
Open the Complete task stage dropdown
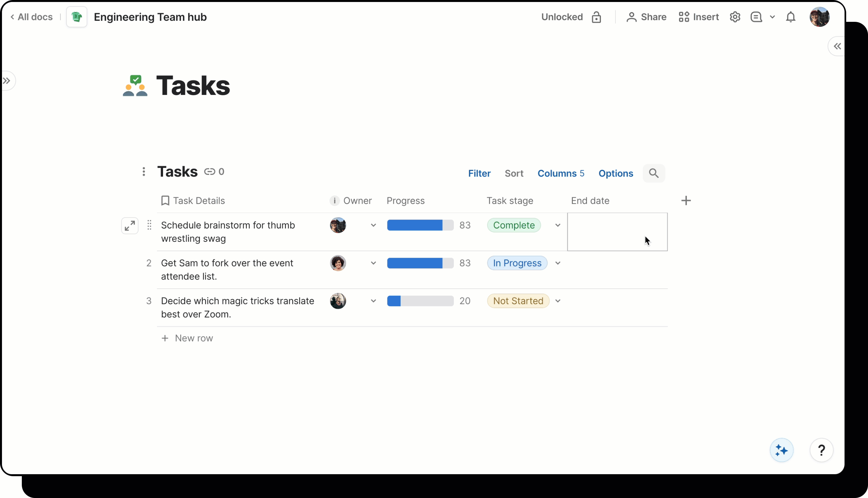(x=558, y=226)
